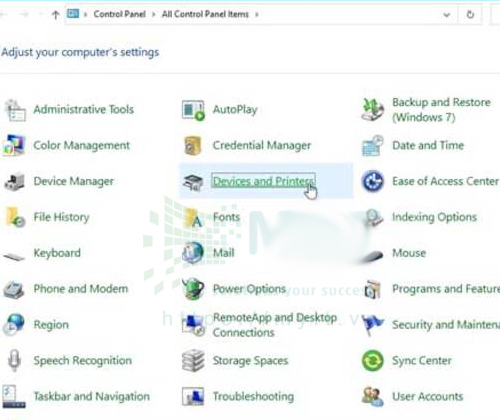Click the All Control Panel Items breadcrumb
This screenshot has height=420, width=500.
205,14
